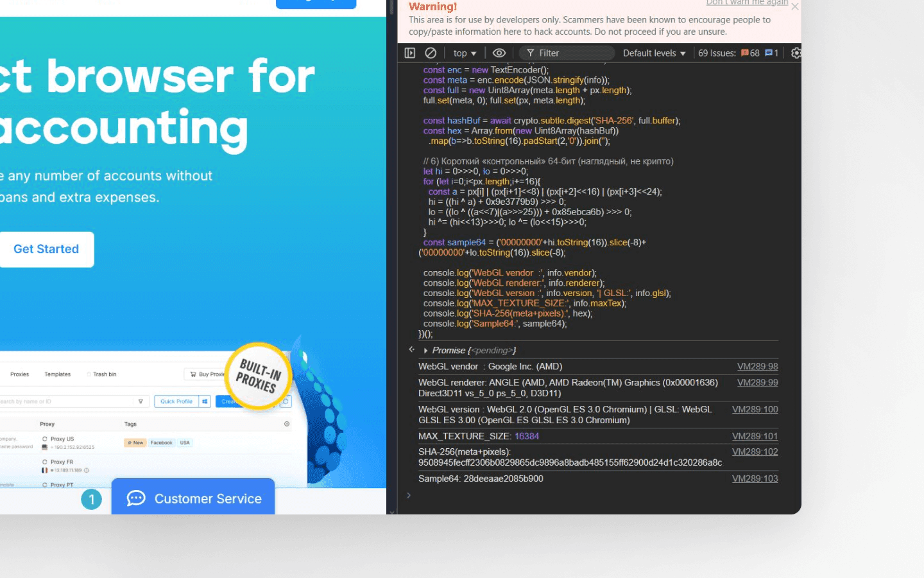Click the 'WebGL version : WebGL 2.0' log entry
Viewport: 924px width, 578px height.
565,415
